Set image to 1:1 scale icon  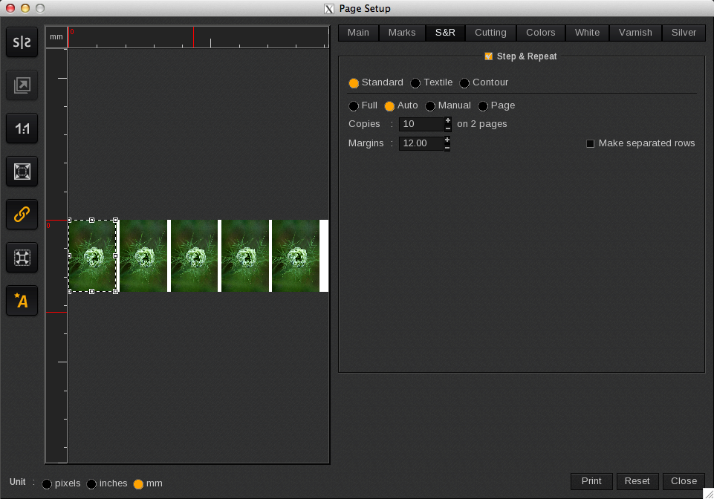point(22,128)
